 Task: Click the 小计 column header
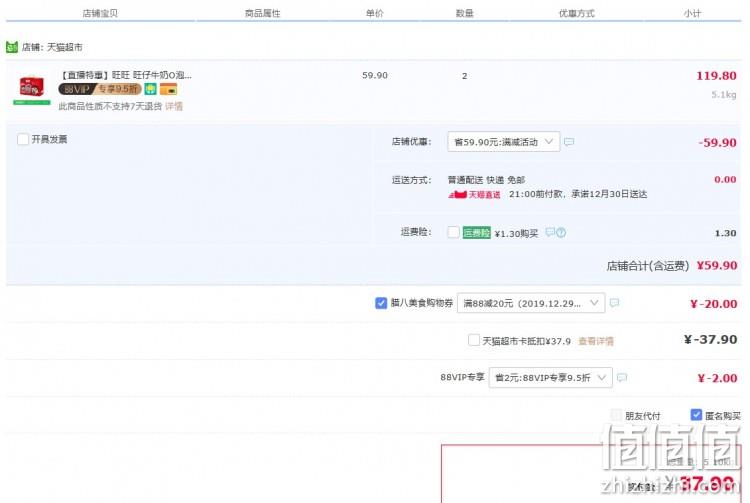692,13
